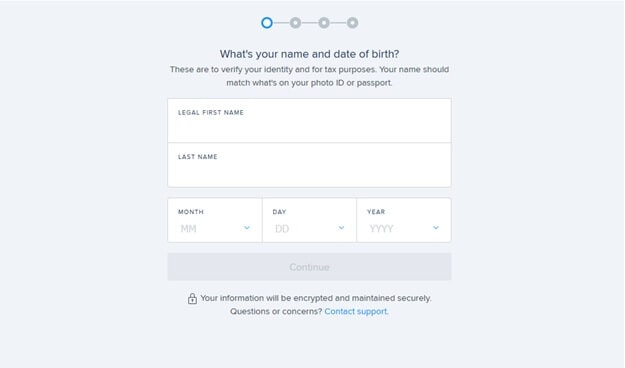The width and height of the screenshot is (625, 368).
Task: Click the fourth progress step circle
Action: (x=352, y=23)
